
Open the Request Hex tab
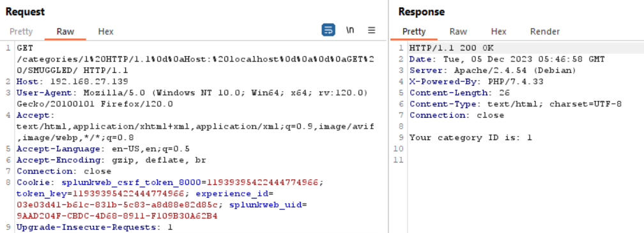pyautogui.click(x=105, y=31)
